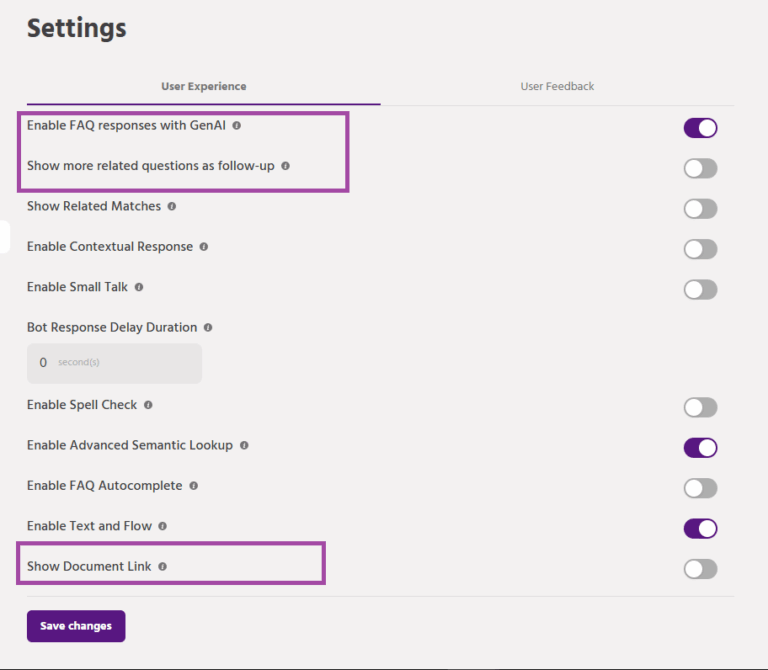Select the User Experience tab
Viewport: 768px width, 670px height.
(x=204, y=87)
